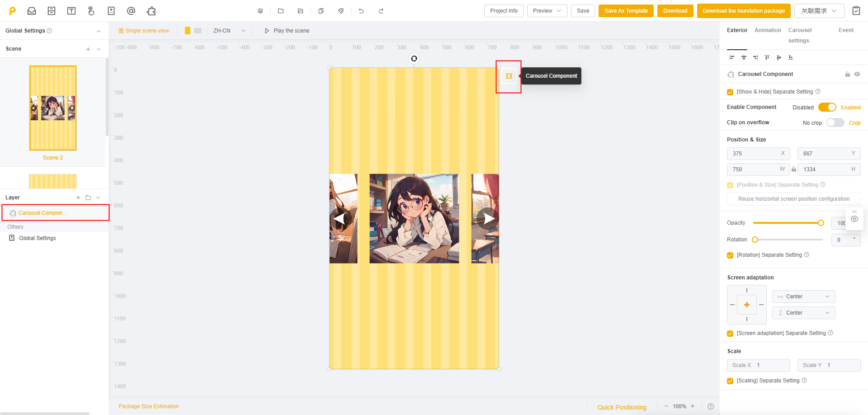Screen dimensions: 868x415
Task: Align vertical centers icon
Action: click(779, 57)
